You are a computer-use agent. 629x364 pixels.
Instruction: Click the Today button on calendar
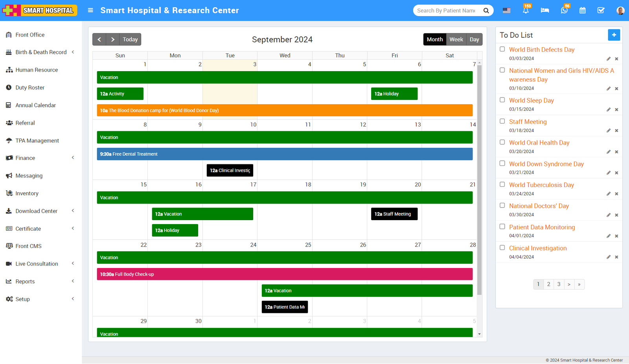coord(130,39)
